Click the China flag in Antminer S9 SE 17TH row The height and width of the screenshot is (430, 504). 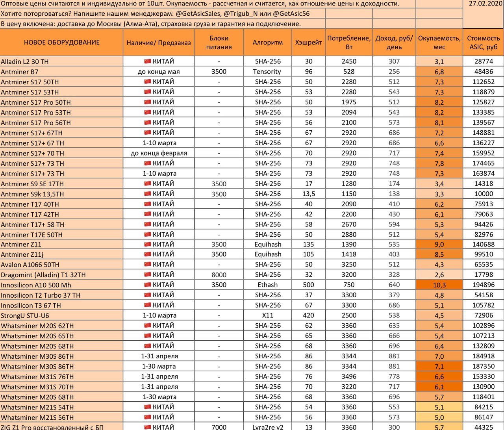(x=148, y=183)
